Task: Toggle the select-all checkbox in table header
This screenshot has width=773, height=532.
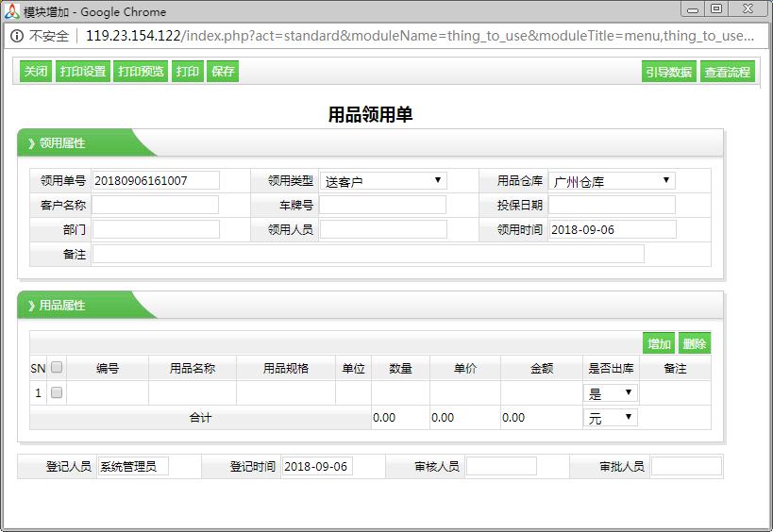Action: click(57, 368)
